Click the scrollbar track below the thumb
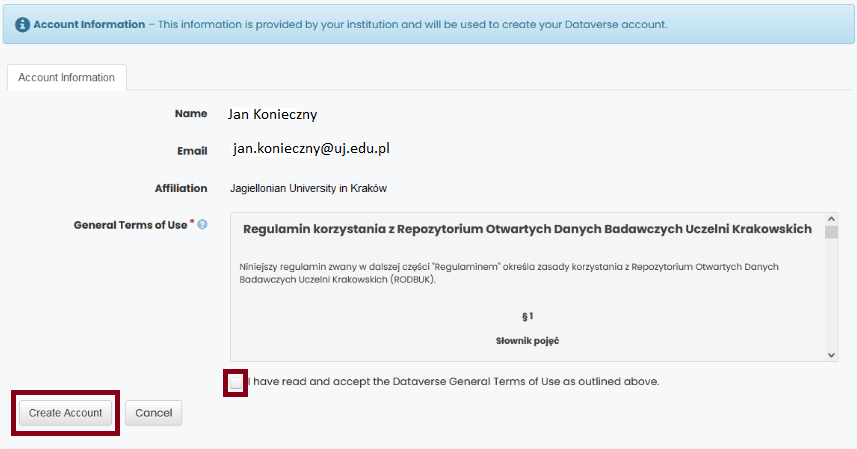 (x=831, y=295)
